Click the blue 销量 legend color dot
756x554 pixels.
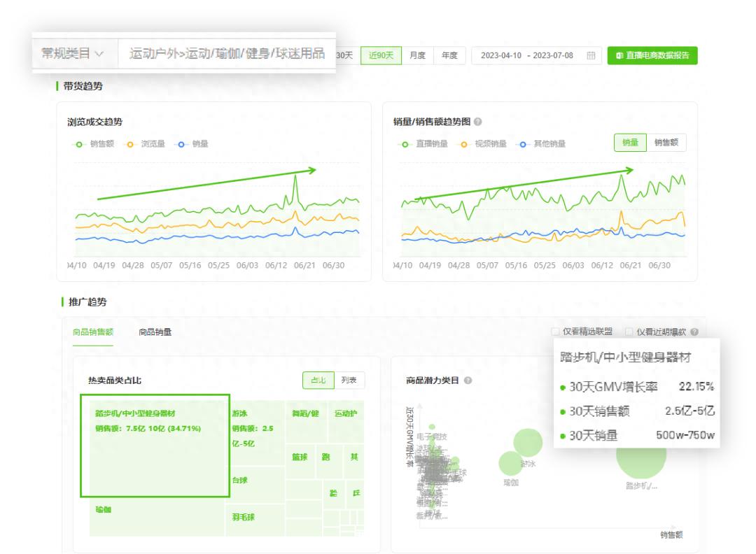click(180, 143)
